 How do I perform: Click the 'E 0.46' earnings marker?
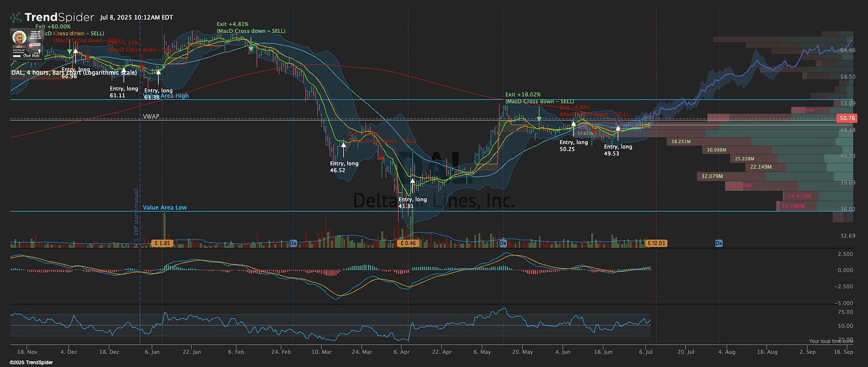408,243
